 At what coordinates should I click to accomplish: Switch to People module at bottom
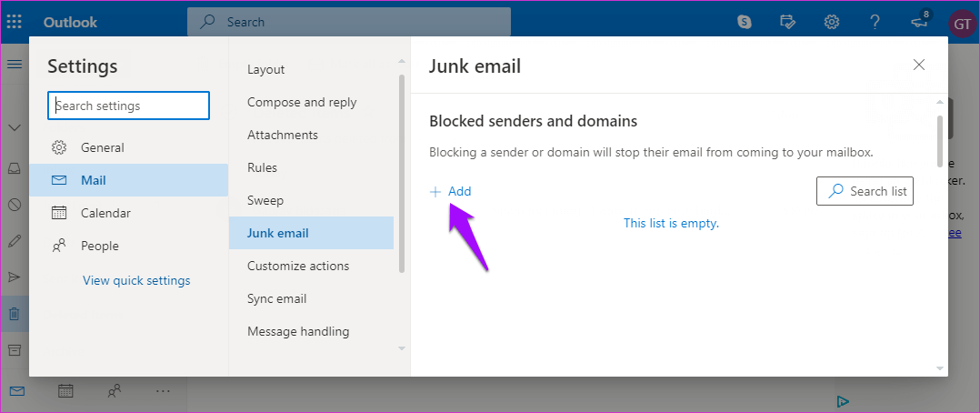click(115, 392)
